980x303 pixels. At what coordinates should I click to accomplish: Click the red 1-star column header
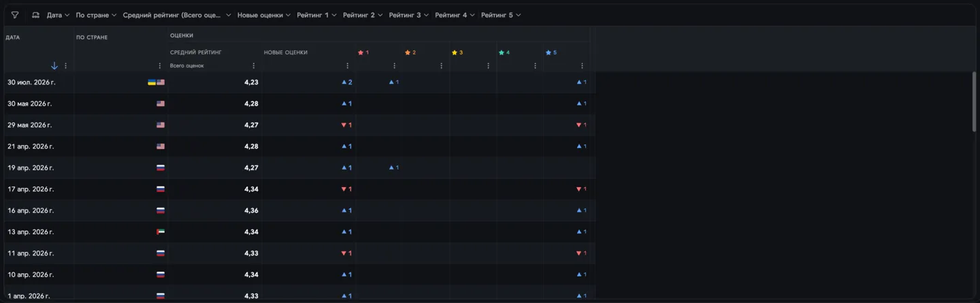(x=363, y=52)
